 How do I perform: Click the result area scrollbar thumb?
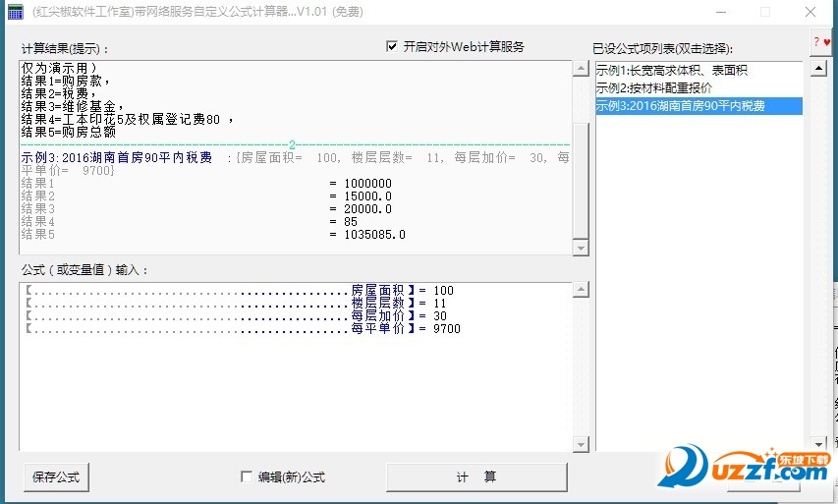(x=581, y=182)
